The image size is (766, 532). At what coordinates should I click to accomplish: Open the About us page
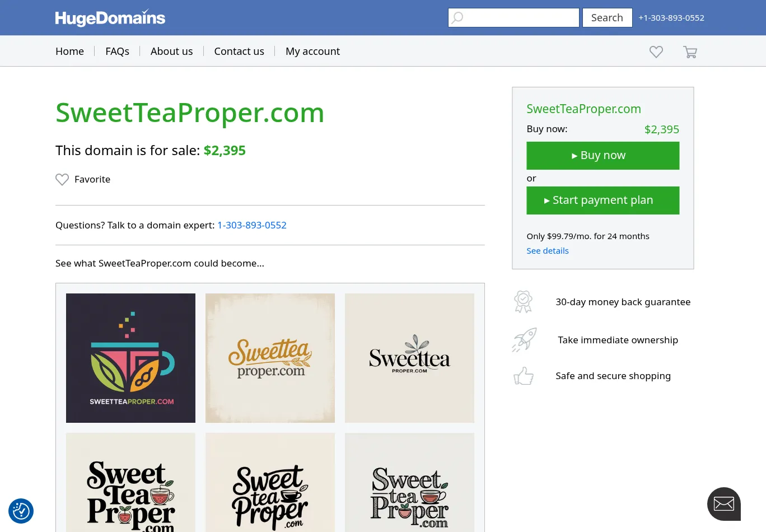[x=171, y=51]
